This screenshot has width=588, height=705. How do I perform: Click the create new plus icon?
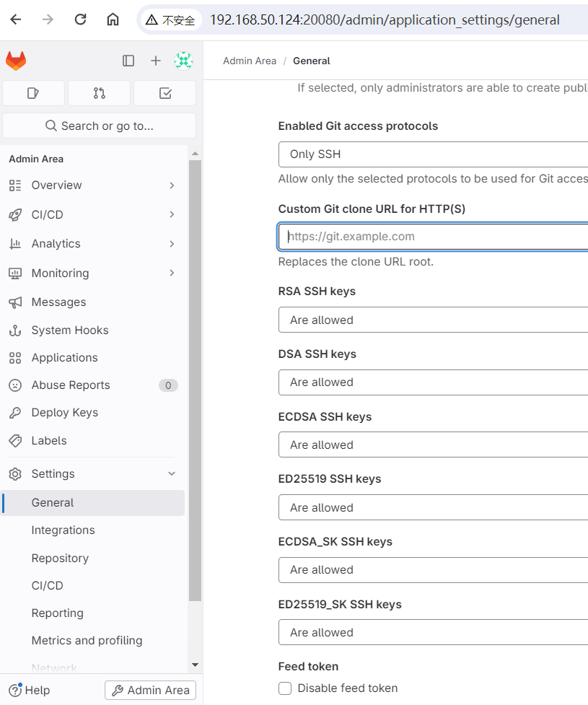156,61
